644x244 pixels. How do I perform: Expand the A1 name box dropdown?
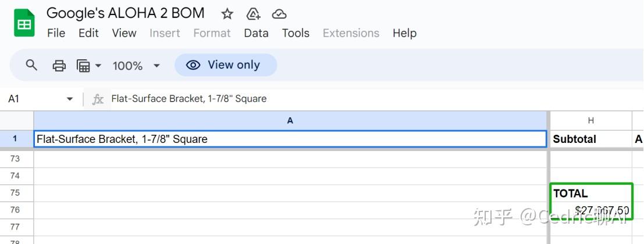click(70, 99)
